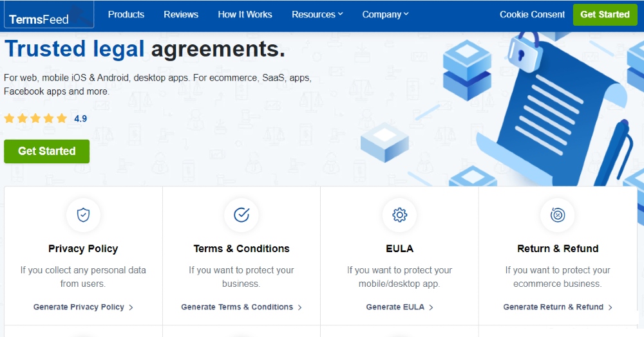Viewport: 644px width, 337px height.
Task: Open How It Works page
Action: (x=245, y=14)
